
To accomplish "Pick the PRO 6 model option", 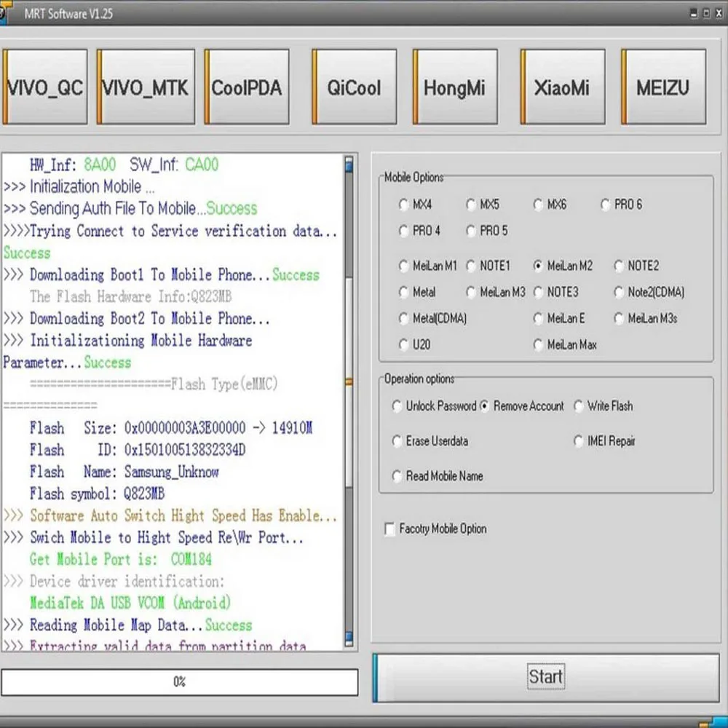I will coord(621,205).
